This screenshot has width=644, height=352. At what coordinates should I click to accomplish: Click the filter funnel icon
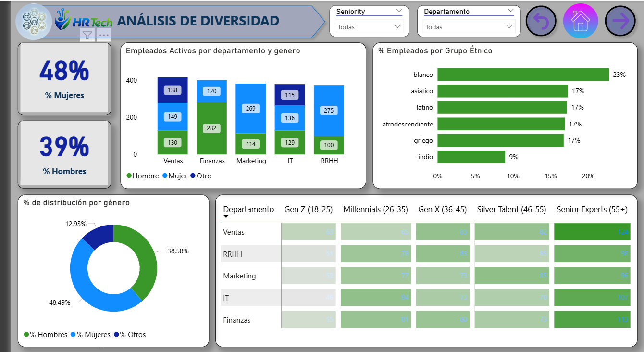[87, 35]
